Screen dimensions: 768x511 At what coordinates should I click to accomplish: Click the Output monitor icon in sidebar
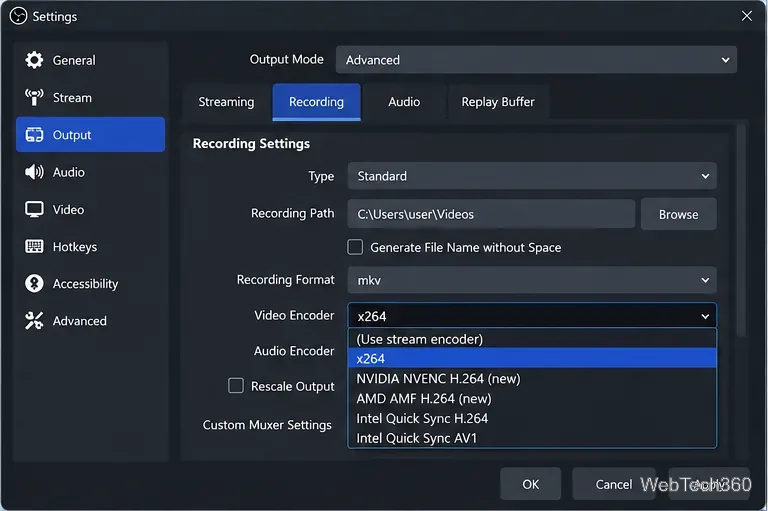[34, 135]
